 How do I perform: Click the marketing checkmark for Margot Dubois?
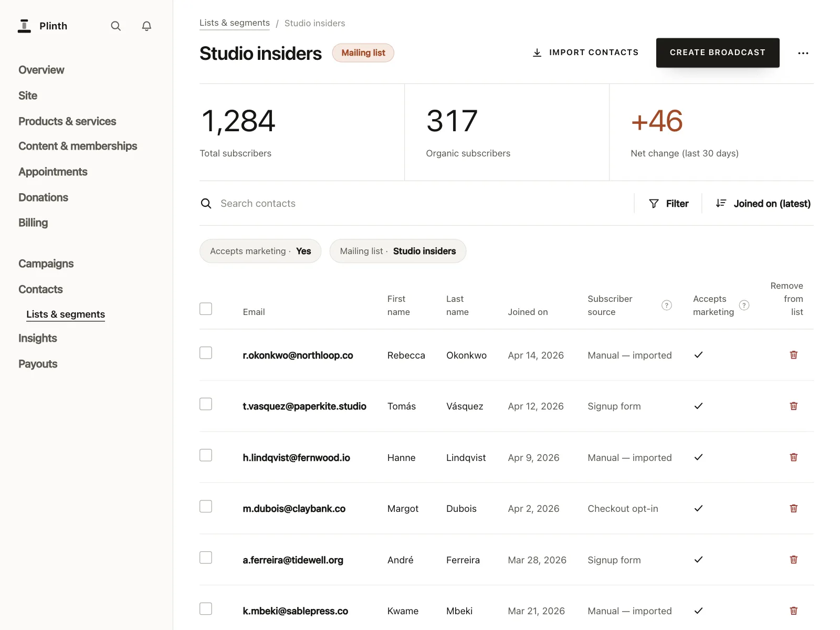click(x=698, y=508)
